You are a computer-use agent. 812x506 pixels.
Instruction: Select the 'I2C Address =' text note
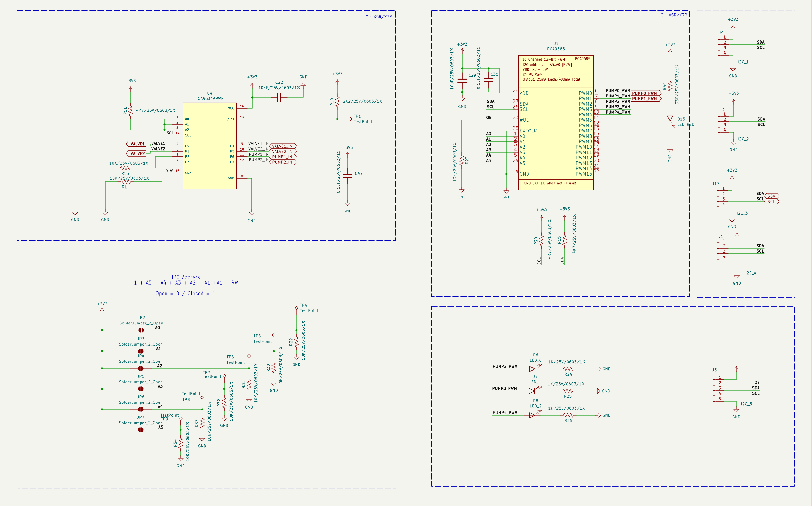(189, 277)
